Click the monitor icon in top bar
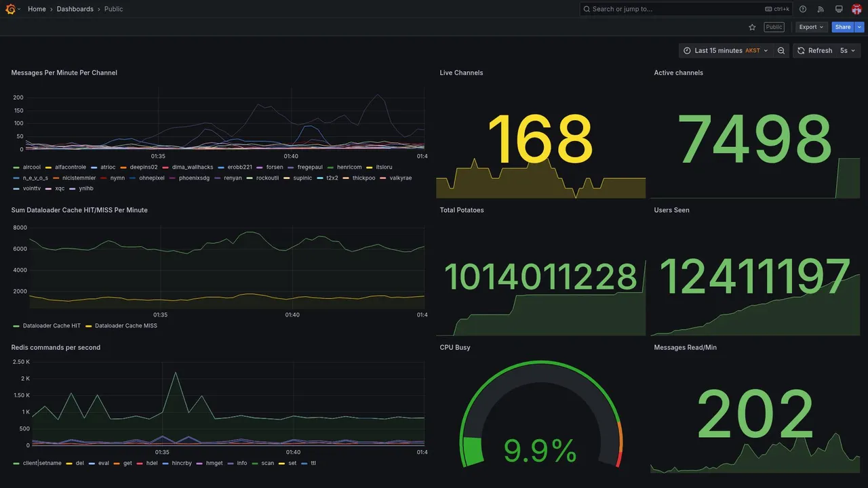 pyautogui.click(x=839, y=9)
